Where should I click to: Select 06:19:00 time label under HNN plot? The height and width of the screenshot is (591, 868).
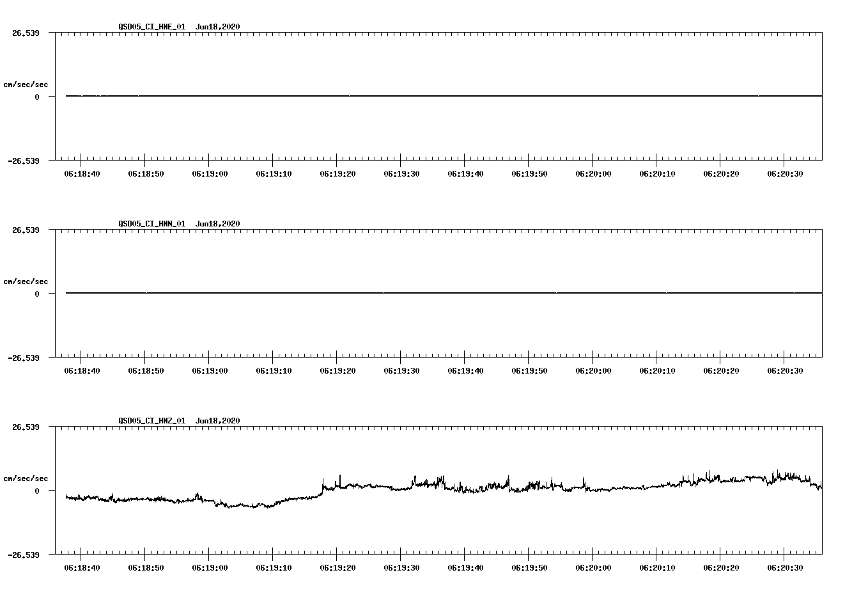tap(210, 371)
